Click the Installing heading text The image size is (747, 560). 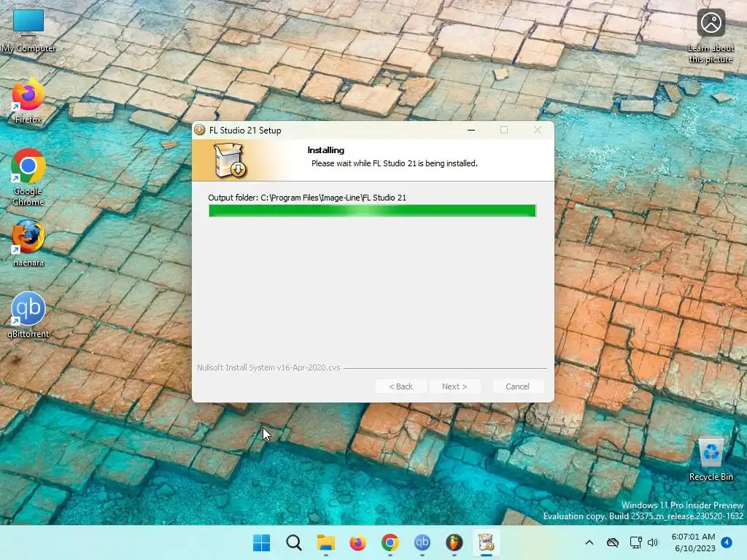[326, 150]
